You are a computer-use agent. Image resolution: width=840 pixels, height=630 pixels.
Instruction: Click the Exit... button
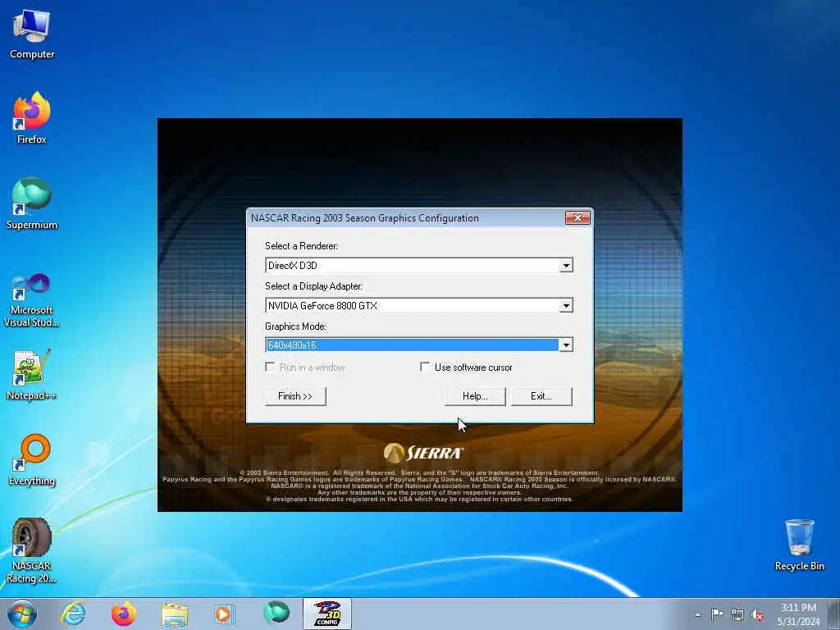pyautogui.click(x=541, y=396)
